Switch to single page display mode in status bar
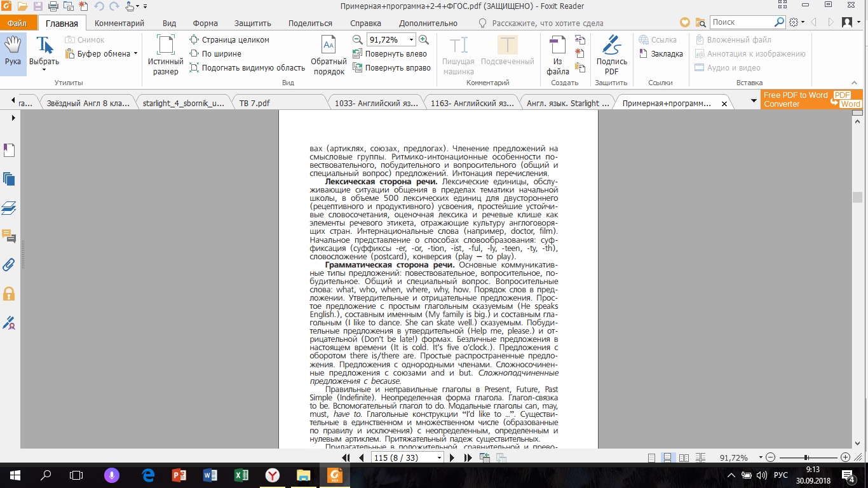Viewport: 868px width, 488px height. [x=651, y=457]
